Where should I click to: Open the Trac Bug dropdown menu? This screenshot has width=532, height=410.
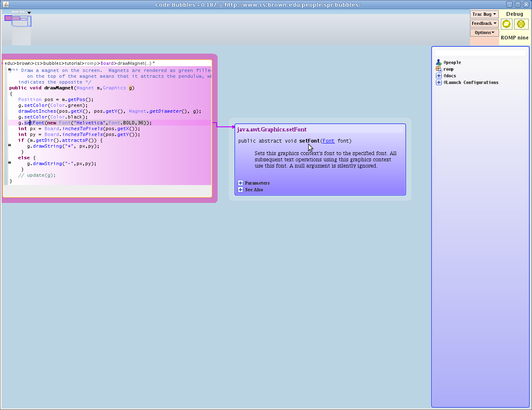tap(484, 14)
